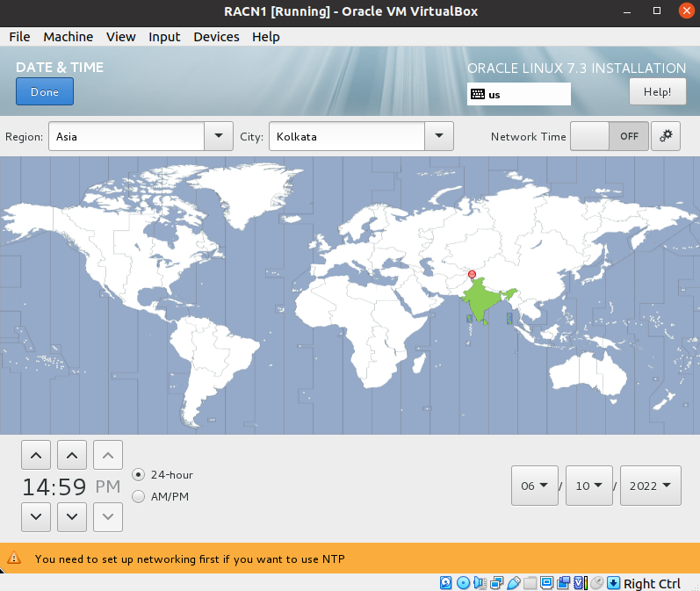
Task: Click the 14:59 time display
Action: click(x=54, y=486)
